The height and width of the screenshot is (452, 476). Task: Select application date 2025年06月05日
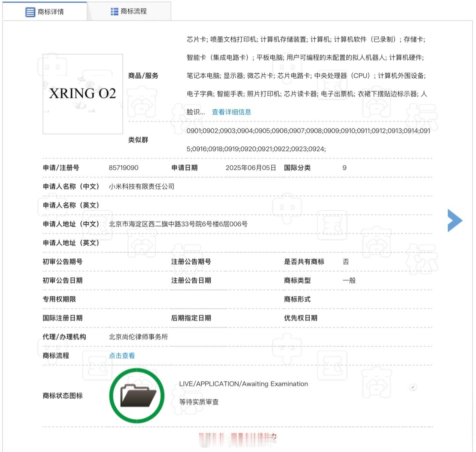(x=251, y=168)
